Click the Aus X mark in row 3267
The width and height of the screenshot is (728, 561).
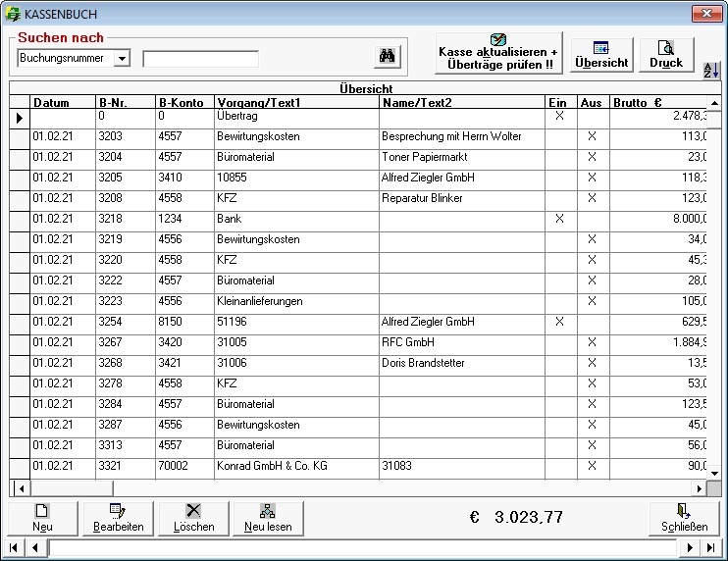[x=592, y=342]
